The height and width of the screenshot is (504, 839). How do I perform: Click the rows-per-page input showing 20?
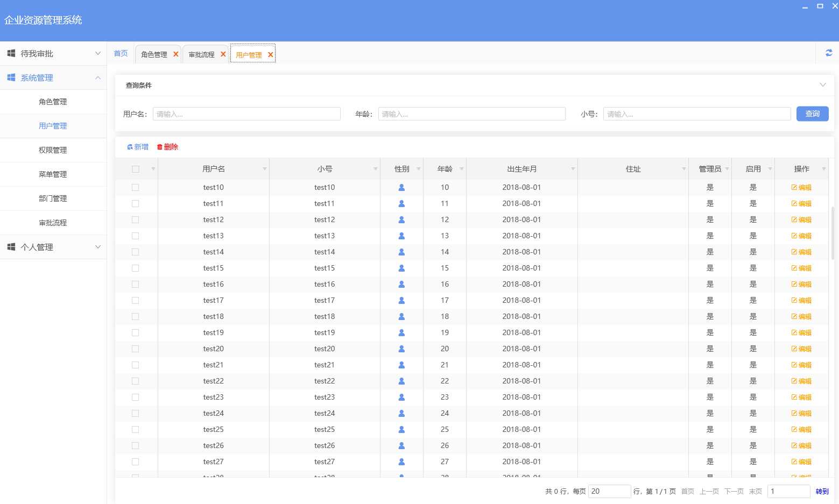pos(609,491)
